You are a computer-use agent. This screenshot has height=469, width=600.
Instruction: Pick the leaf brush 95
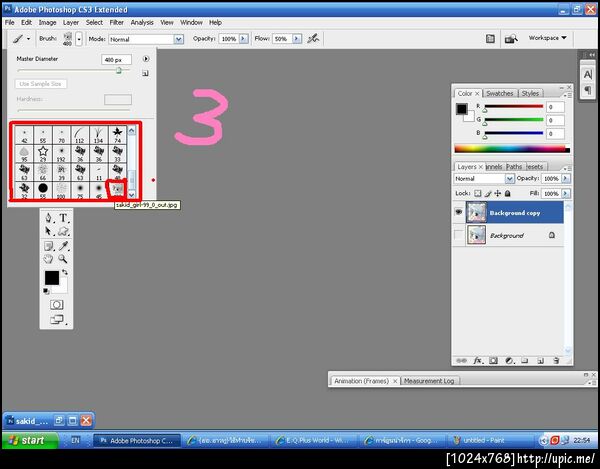[24, 153]
